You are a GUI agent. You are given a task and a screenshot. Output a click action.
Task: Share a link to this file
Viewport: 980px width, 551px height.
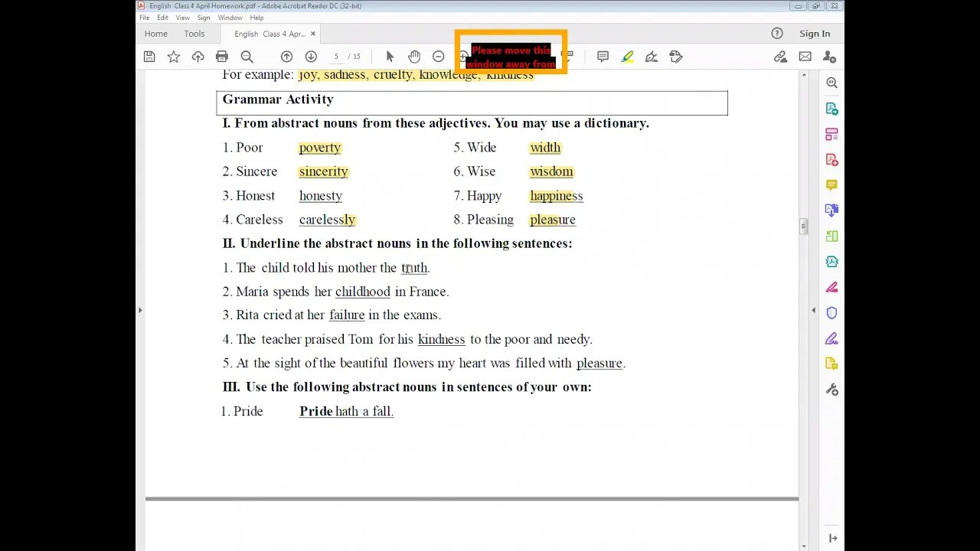point(780,57)
